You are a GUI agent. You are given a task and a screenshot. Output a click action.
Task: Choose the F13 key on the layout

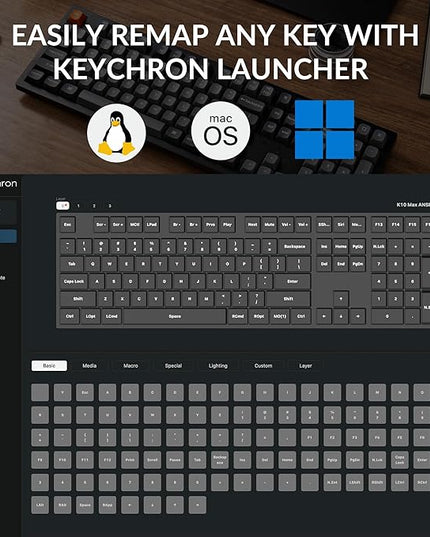(379, 225)
